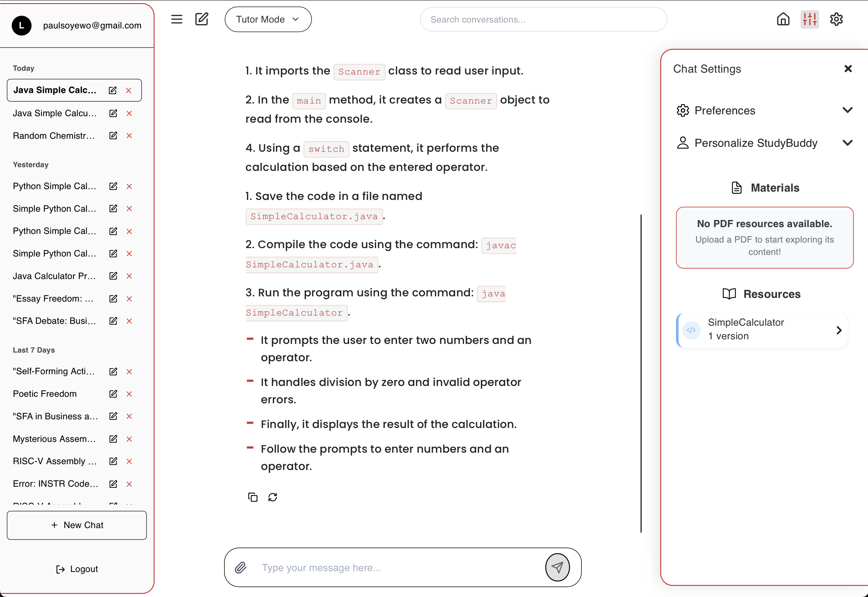Click the New Chat button
The image size is (868, 597).
[x=77, y=525]
